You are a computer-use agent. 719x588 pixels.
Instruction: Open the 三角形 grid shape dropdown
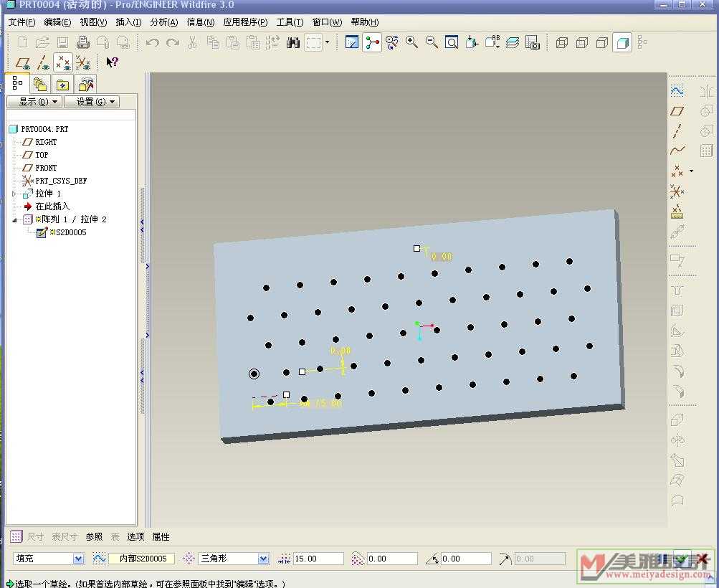coord(263,559)
